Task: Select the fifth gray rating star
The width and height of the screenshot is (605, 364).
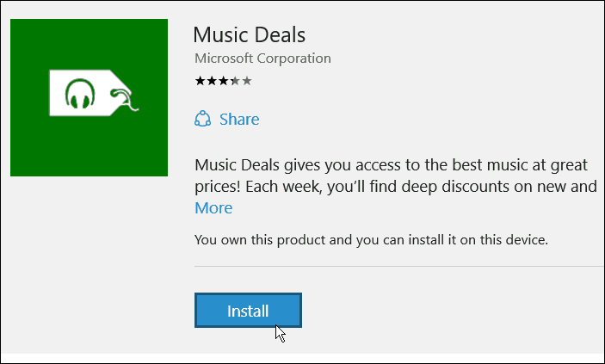Action: (x=246, y=81)
